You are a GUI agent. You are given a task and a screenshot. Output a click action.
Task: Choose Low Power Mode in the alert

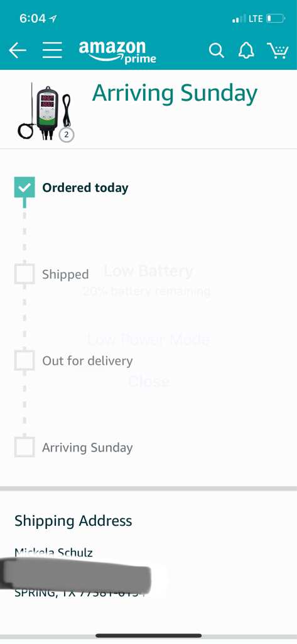pyautogui.click(x=148, y=340)
